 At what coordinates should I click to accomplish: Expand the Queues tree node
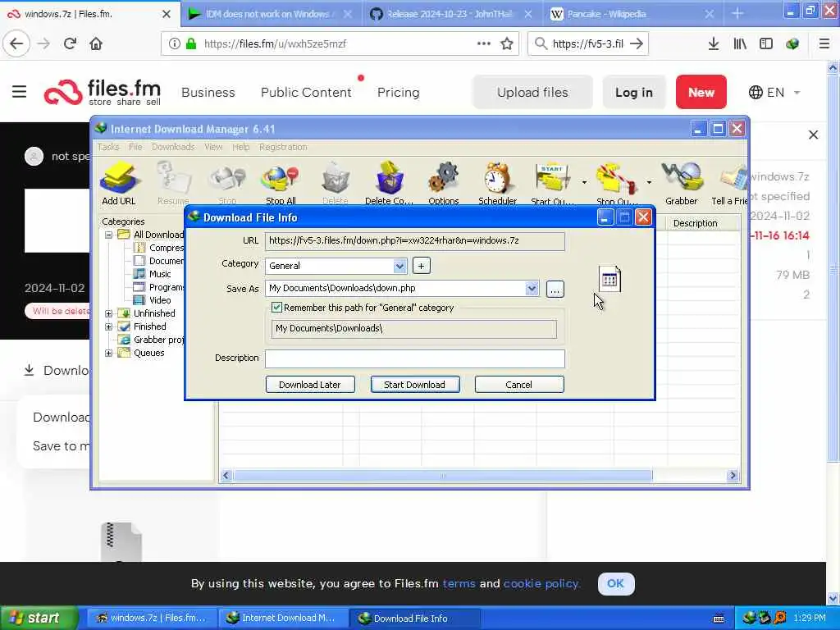[x=109, y=353]
